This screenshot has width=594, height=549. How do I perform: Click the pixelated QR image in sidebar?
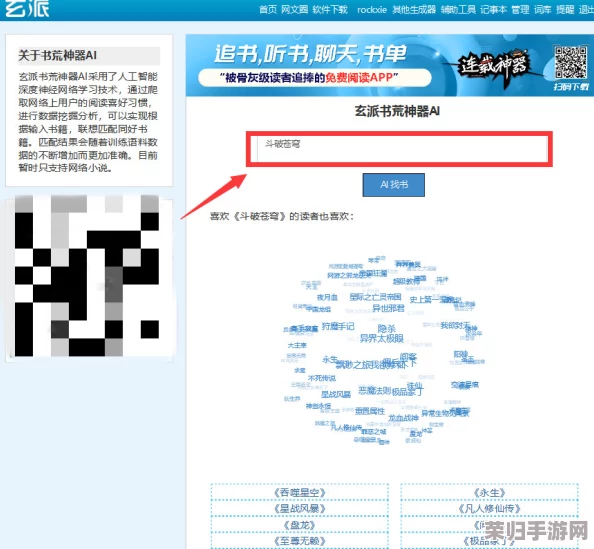tap(87, 276)
